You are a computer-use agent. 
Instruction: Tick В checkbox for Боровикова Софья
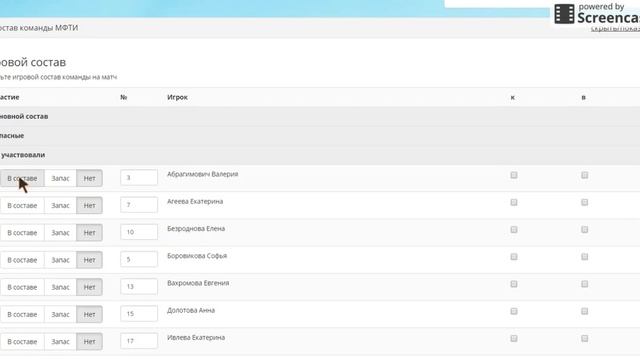coord(584,257)
